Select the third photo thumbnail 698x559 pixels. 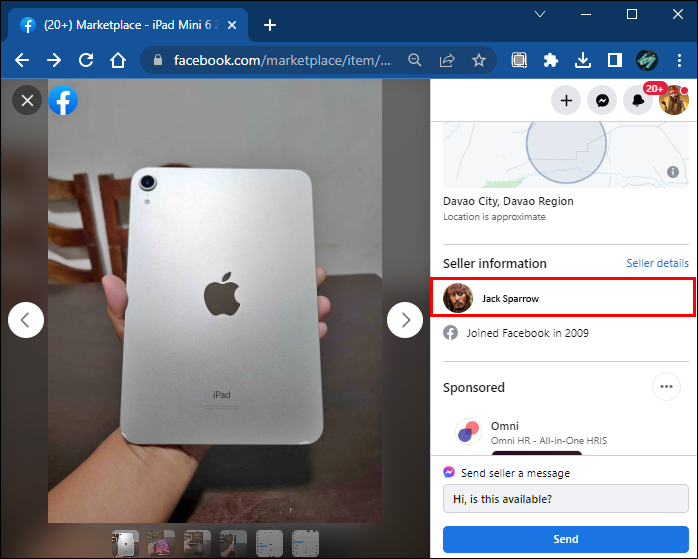pos(197,543)
